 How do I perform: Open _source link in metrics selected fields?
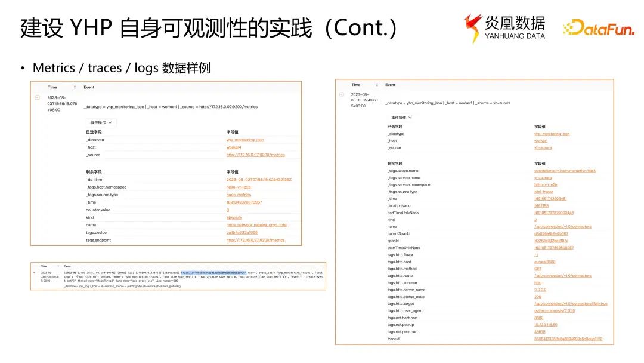tap(255, 155)
